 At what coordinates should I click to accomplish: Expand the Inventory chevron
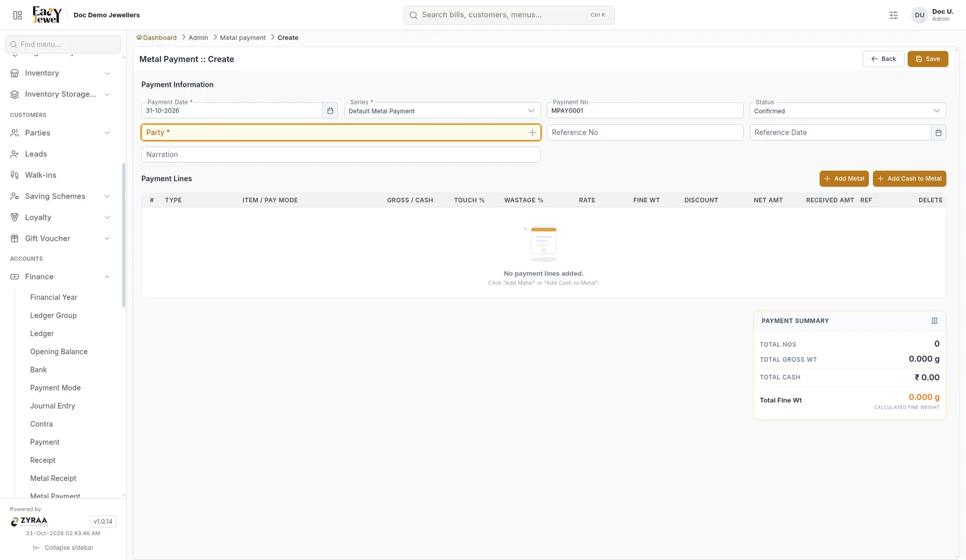pos(107,74)
